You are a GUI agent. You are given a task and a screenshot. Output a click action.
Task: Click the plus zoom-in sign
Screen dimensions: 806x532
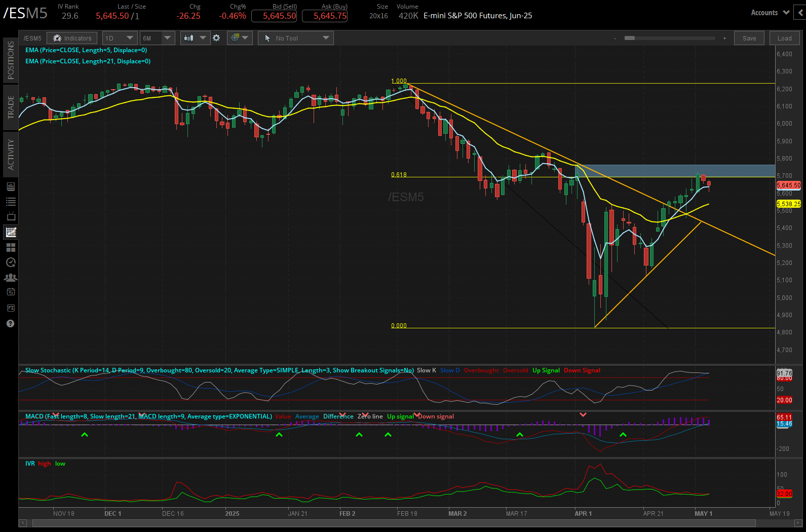pos(724,39)
